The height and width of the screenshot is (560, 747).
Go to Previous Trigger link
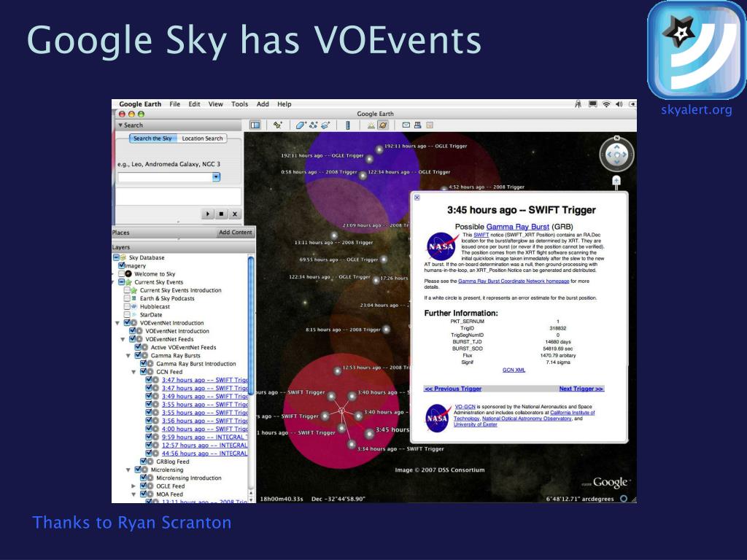click(x=453, y=389)
